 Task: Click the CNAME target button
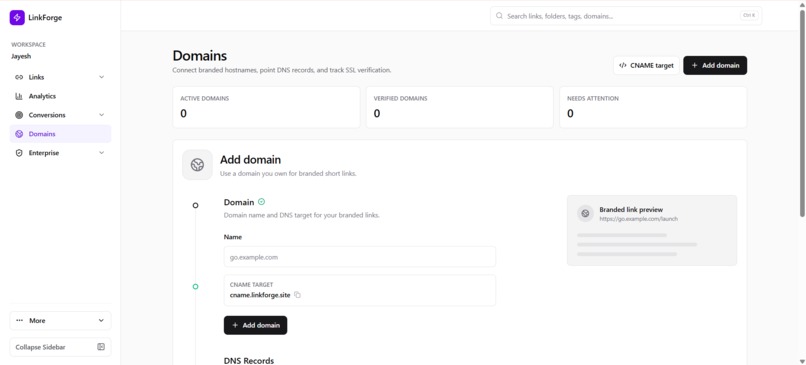(x=646, y=65)
